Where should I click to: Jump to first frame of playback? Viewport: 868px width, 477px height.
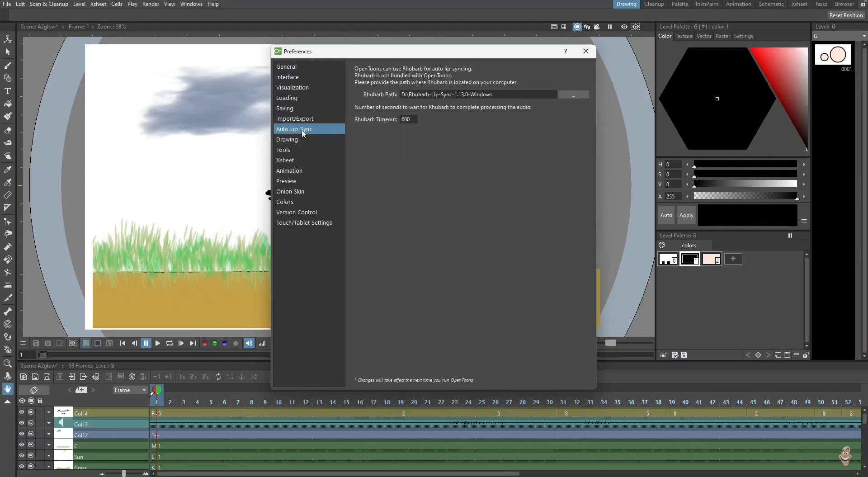pyautogui.click(x=123, y=344)
